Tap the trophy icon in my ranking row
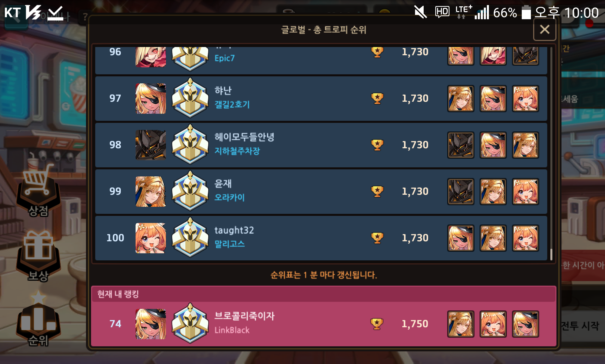Screen dimensions: 605x364 click(377, 324)
